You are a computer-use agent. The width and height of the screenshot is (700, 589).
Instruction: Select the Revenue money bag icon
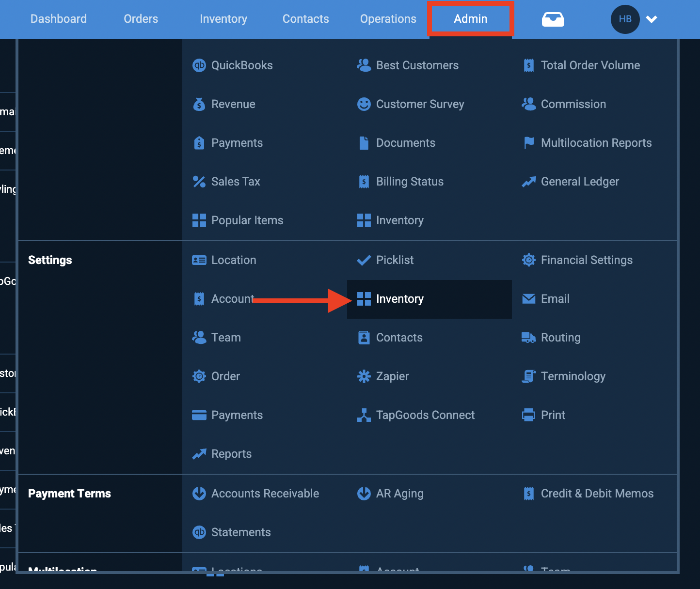(199, 104)
